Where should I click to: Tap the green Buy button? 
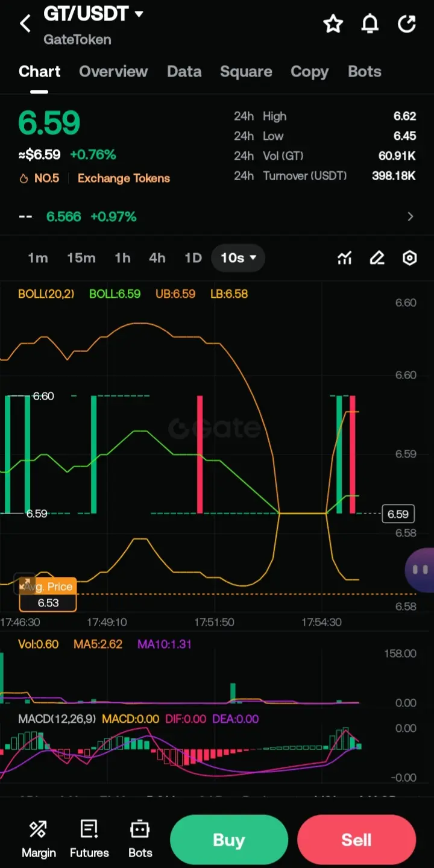tap(228, 840)
